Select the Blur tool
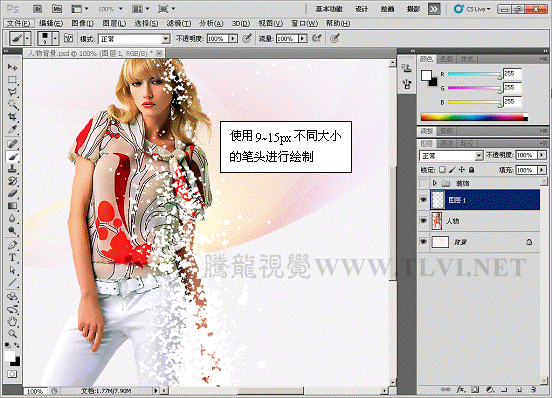Image resolution: width=552 pixels, height=398 pixels. click(12, 219)
